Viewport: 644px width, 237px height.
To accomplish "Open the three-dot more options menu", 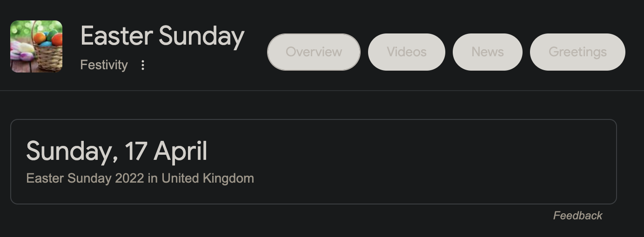I will click(x=143, y=65).
